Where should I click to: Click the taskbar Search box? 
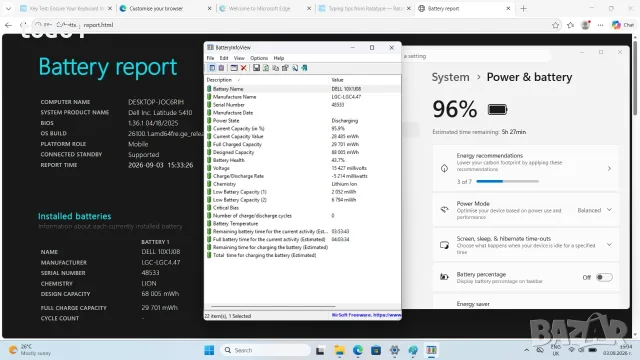[x=266, y=350]
